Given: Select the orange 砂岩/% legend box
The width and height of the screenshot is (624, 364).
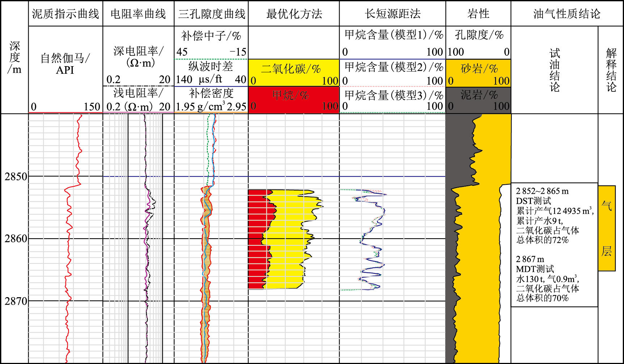Looking at the screenshot, I should click(x=478, y=73).
